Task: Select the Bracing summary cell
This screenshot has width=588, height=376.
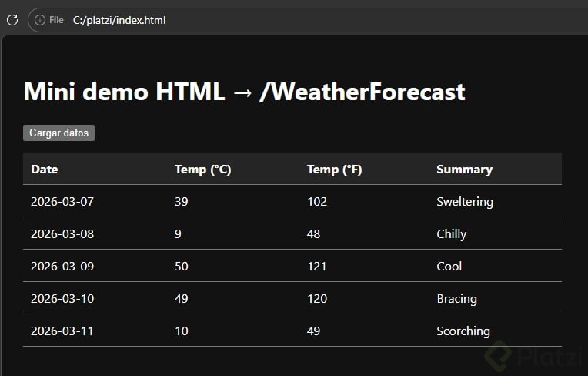Action: pyautogui.click(x=456, y=299)
